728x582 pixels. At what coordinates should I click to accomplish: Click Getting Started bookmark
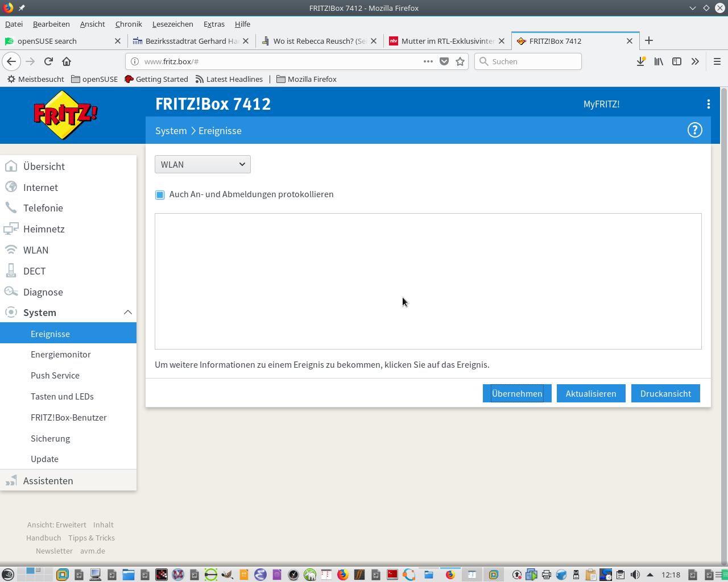156,79
